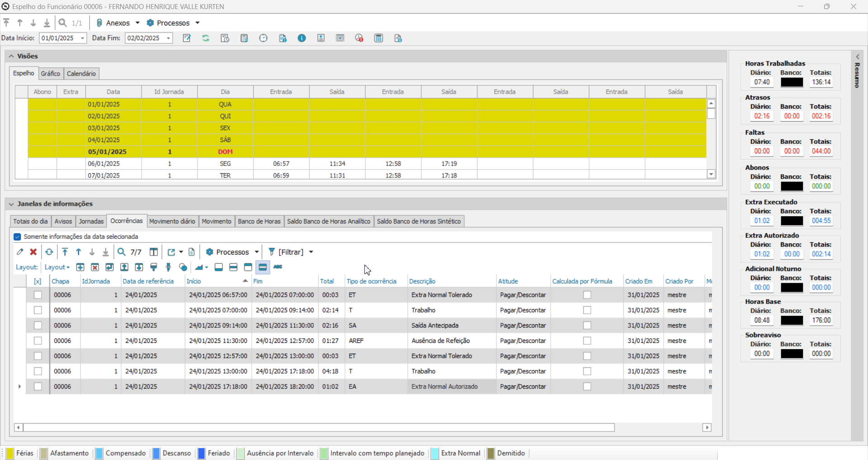Click the ABC text icon in layout toolbar

pos(278,267)
